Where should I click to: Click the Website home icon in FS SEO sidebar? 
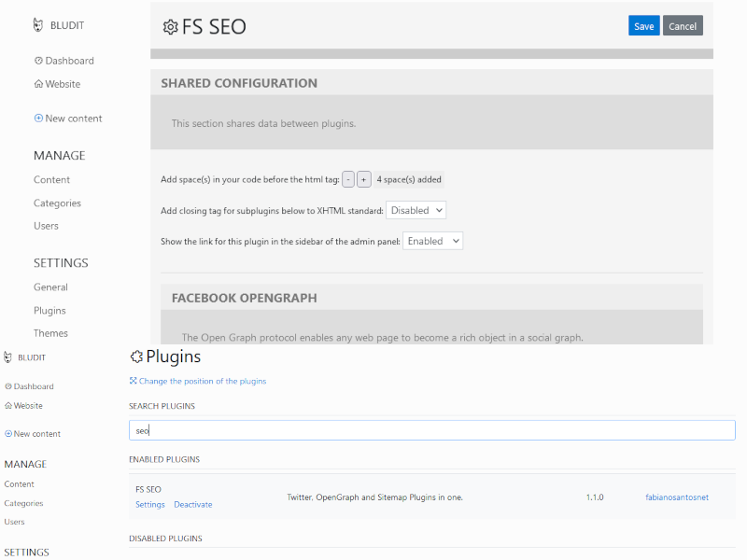click(38, 84)
